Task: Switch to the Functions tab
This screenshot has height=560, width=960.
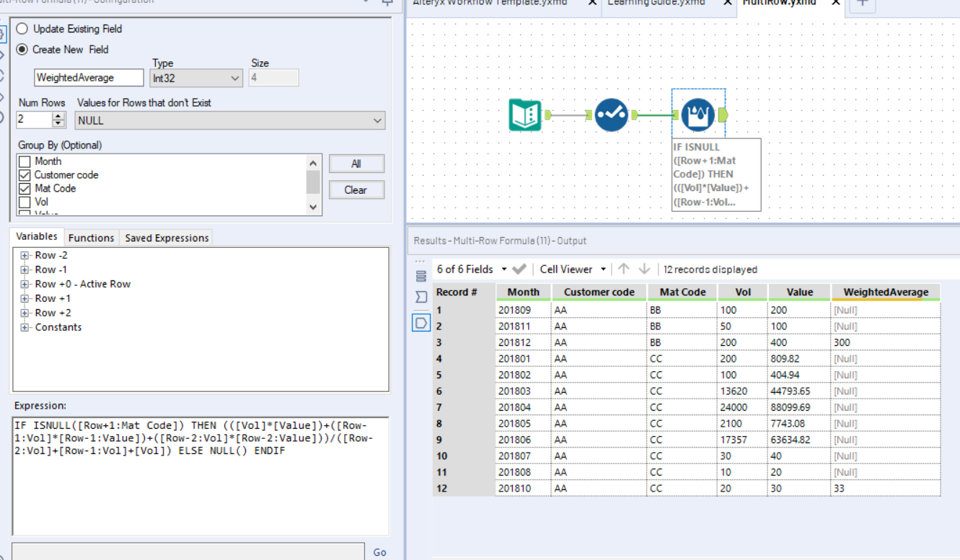Action: tap(91, 236)
